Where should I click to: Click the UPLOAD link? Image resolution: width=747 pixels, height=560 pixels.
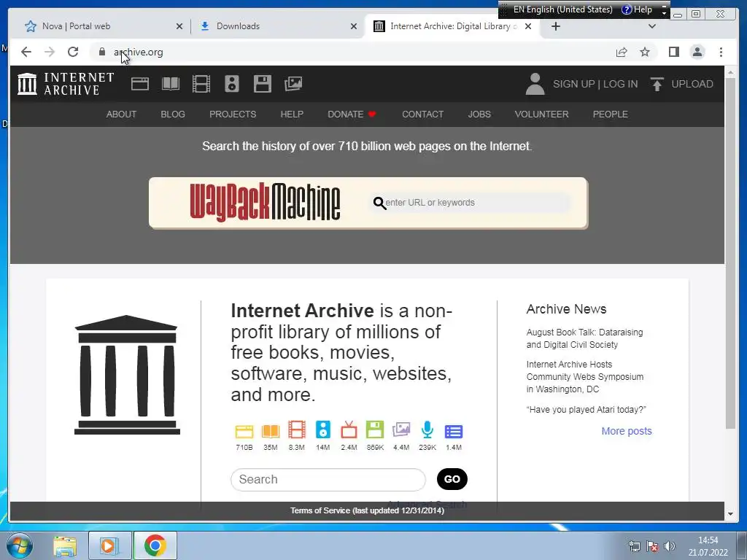pos(692,84)
